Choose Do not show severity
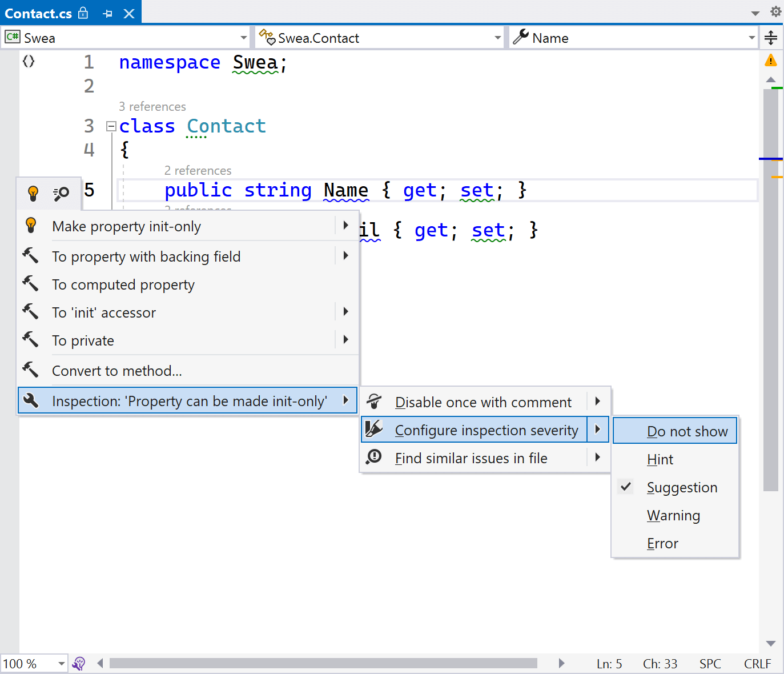 pyautogui.click(x=687, y=431)
